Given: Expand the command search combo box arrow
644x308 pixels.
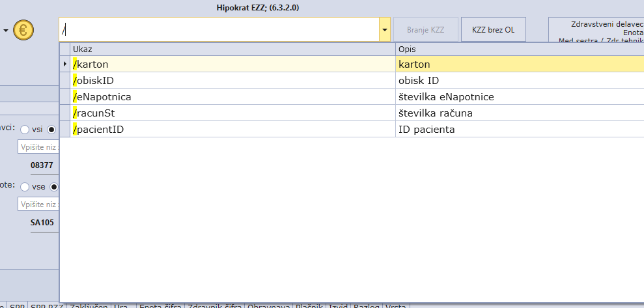Looking at the screenshot, I should (x=385, y=29).
